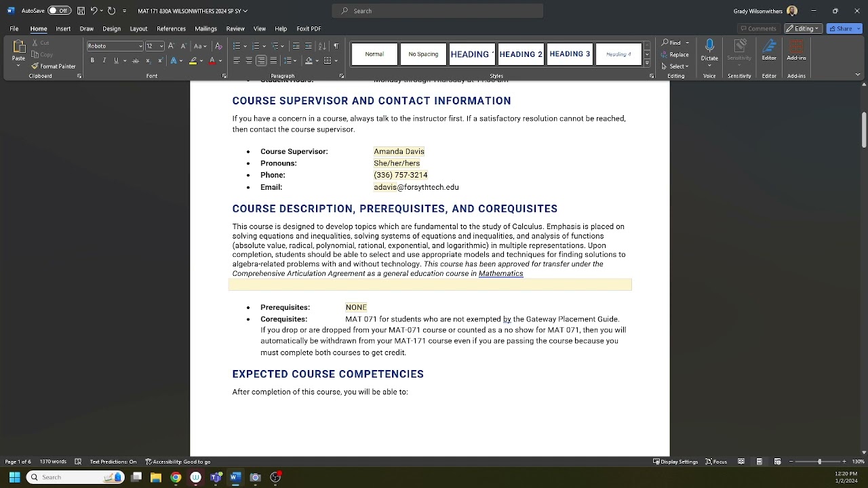Open the Editor pane
The image size is (868, 488).
click(769, 50)
